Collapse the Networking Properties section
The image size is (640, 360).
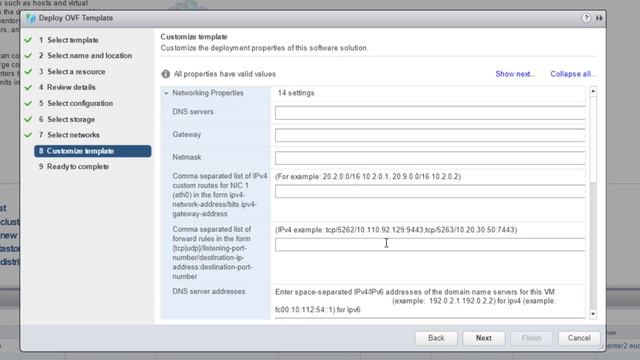coord(166,93)
